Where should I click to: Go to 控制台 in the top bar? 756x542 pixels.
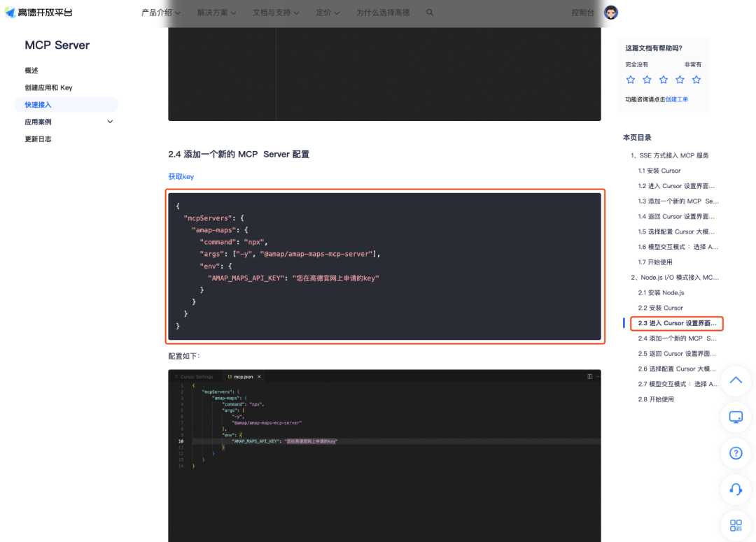[582, 12]
